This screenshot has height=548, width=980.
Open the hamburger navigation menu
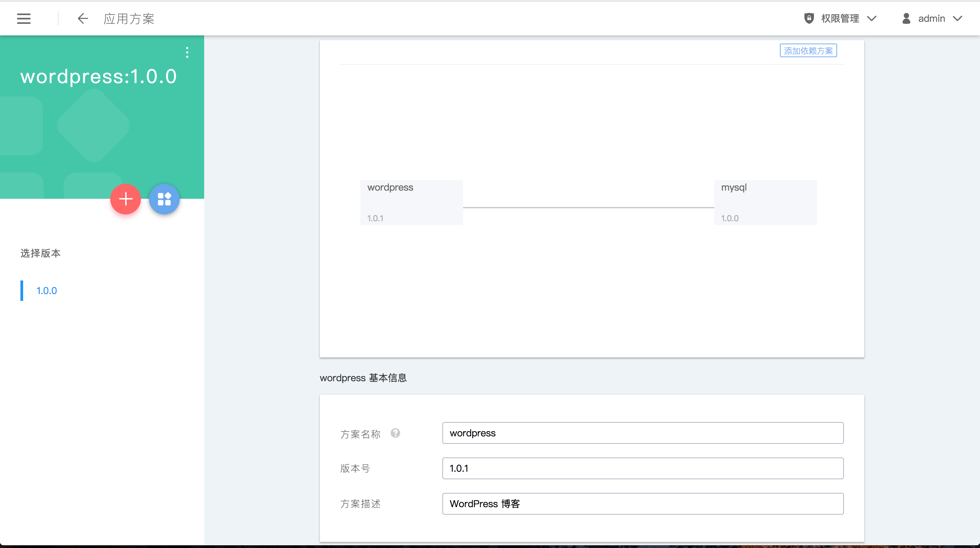point(23,18)
